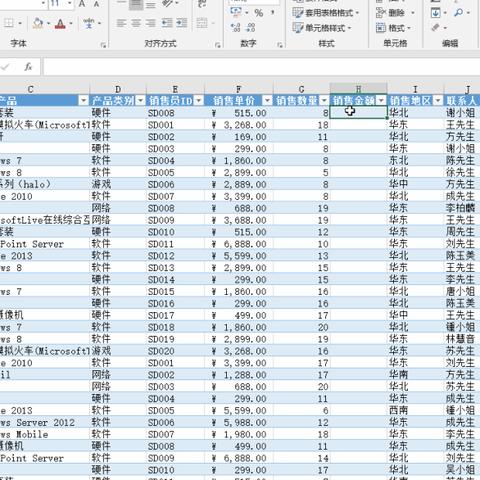This screenshot has height=480, width=480.
Task: Open the 产品类别 filter dropdown
Action: pyautogui.click(x=141, y=101)
